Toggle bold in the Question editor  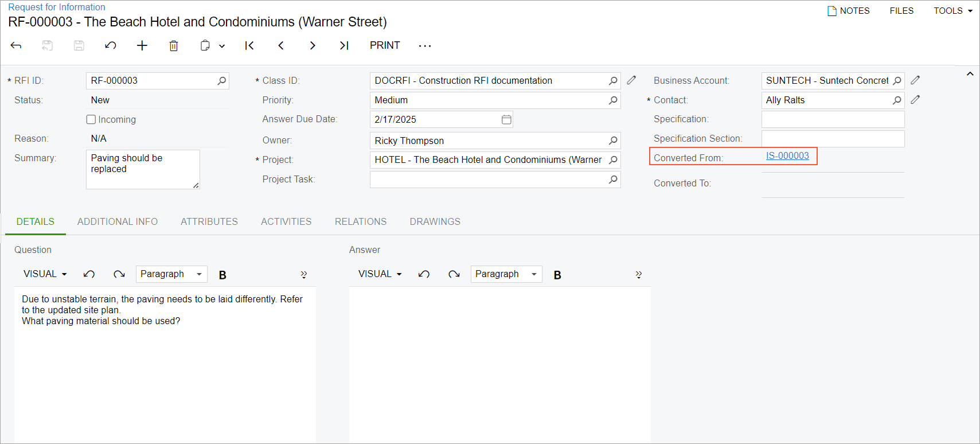click(222, 275)
